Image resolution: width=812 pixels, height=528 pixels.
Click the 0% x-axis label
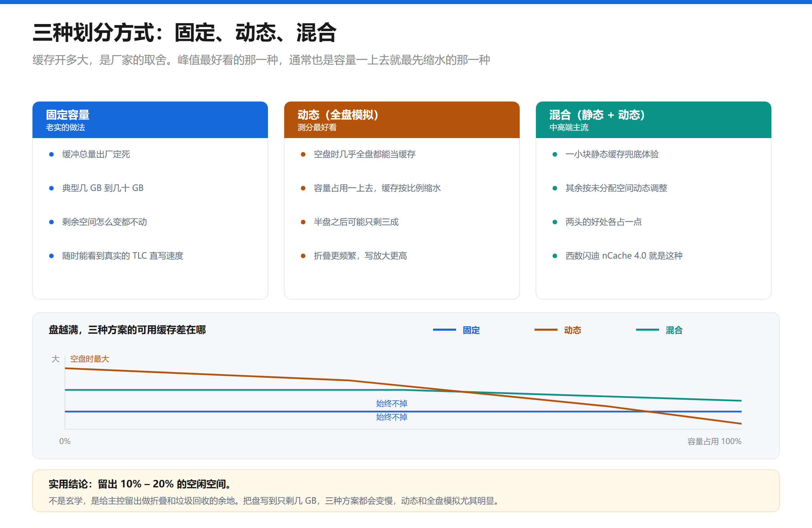click(65, 441)
